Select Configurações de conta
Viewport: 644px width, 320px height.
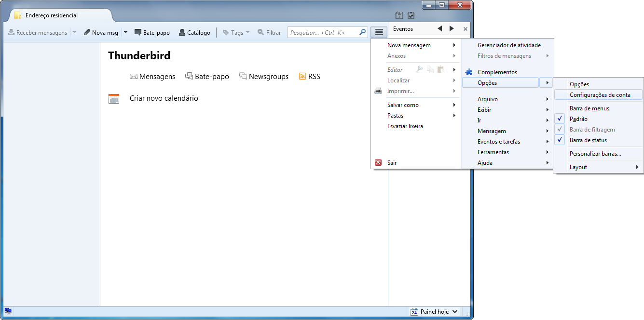599,95
